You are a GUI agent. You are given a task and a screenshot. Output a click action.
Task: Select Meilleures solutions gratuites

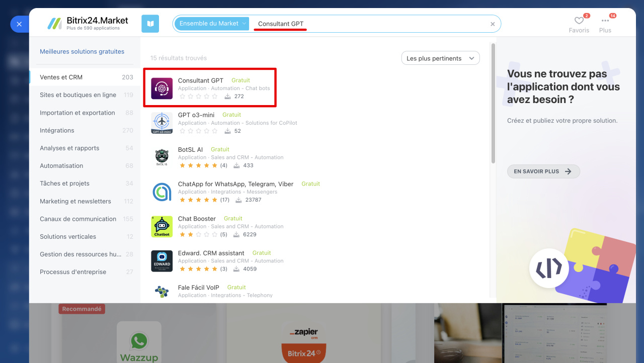(x=82, y=51)
